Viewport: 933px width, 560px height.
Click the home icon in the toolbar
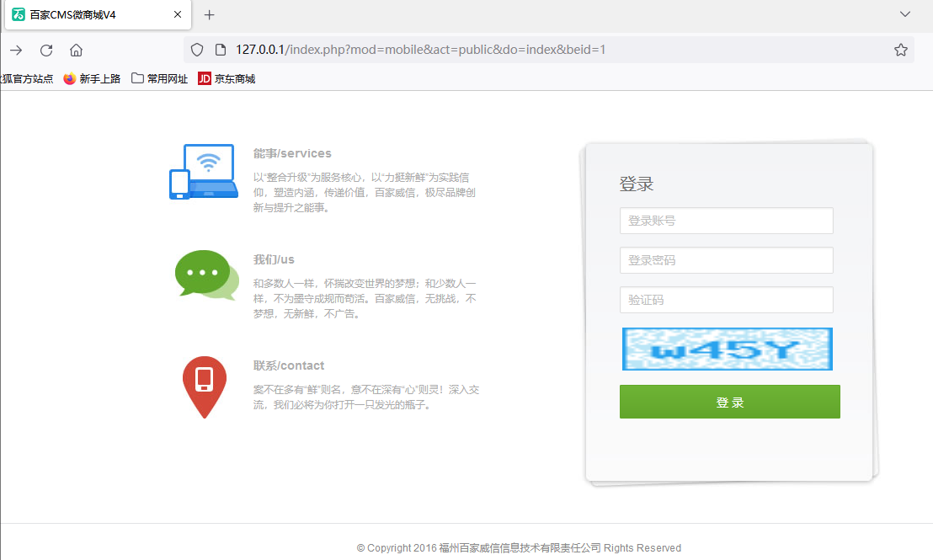point(76,50)
